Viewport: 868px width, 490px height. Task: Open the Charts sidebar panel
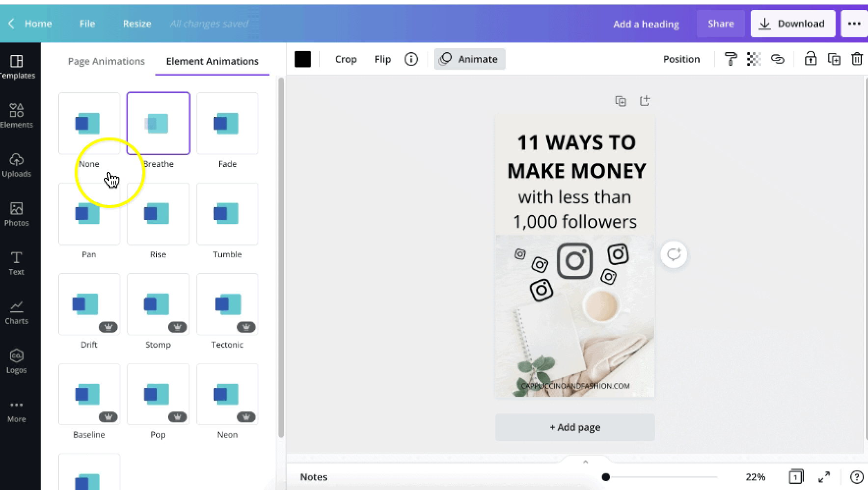(16, 312)
